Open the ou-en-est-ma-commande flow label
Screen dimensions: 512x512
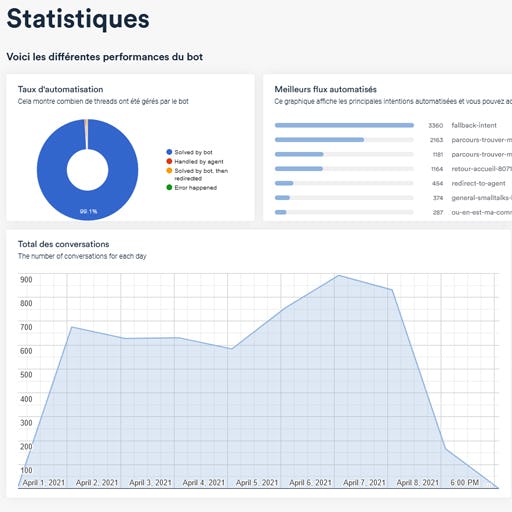pos(482,212)
